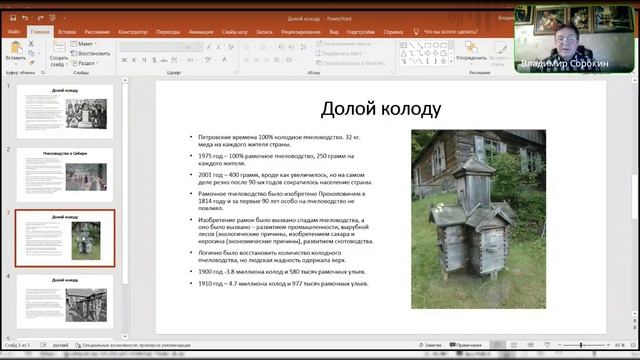640x360 pixels.
Task: Click the bullets list icon
Action: click(x=246, y=47)
